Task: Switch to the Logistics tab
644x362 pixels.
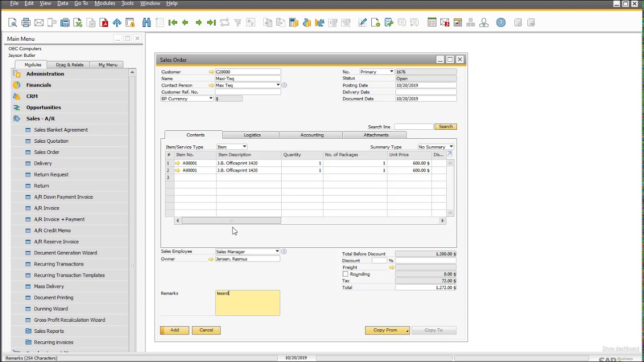Action: point(252,135)
